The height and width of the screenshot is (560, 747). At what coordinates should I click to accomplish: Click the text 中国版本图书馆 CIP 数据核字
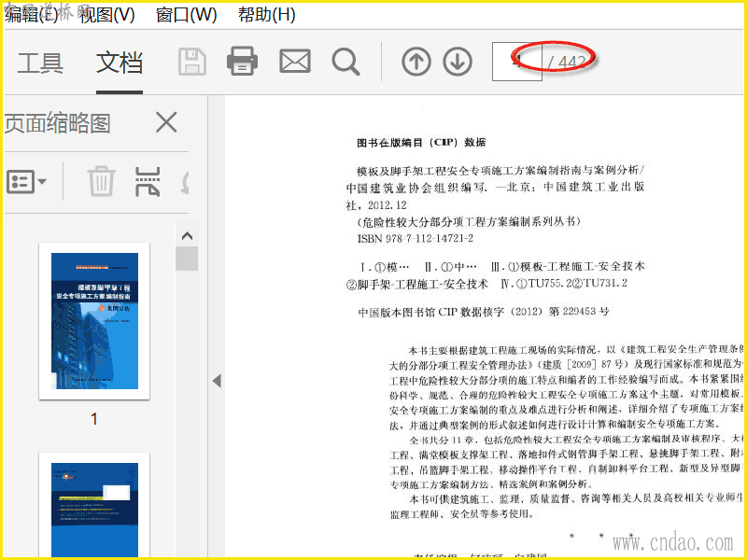[x=430, y=312]
